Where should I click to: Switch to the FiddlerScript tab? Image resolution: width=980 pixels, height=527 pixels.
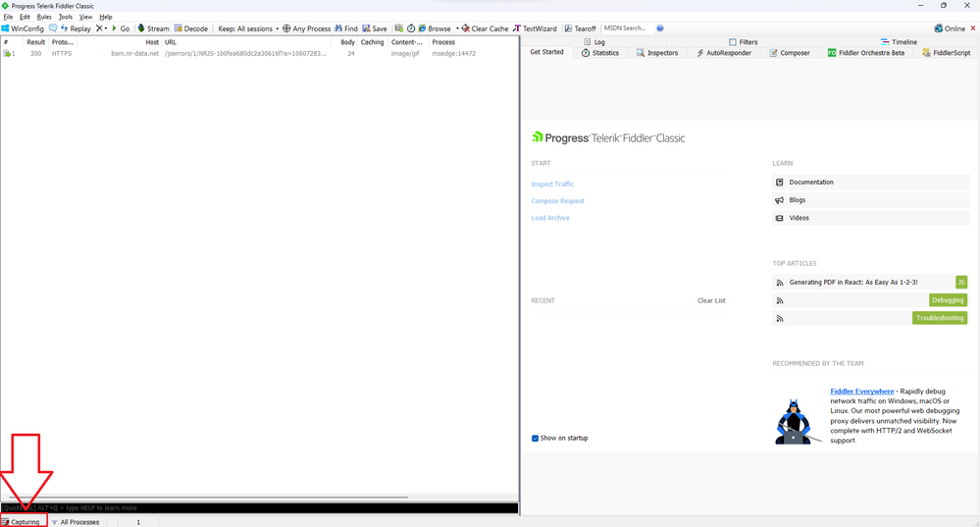point(947,53)
